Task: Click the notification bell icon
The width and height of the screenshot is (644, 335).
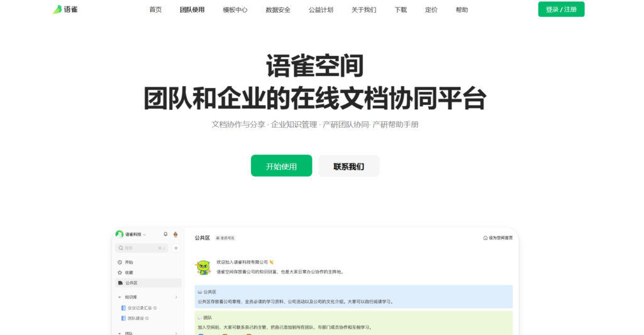Action: pos(165,234)
